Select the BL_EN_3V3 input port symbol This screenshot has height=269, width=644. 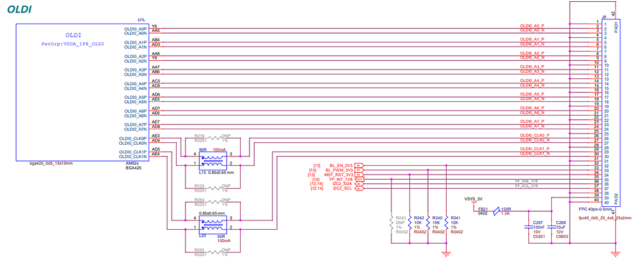[x=359, y=165]
